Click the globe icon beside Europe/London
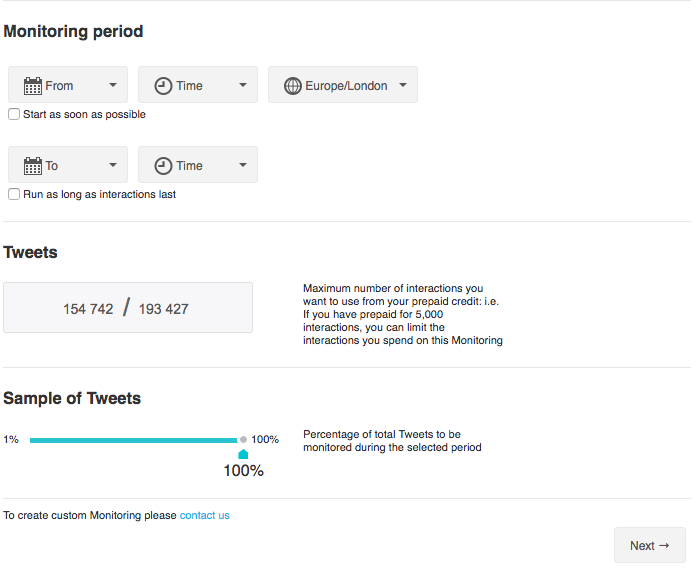 point(293,86)
